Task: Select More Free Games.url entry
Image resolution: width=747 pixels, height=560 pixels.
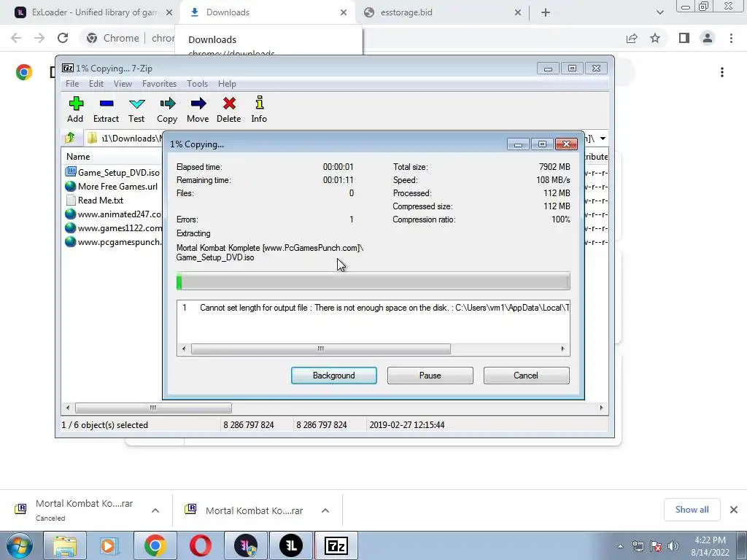Action: click(x=112, y=186)
